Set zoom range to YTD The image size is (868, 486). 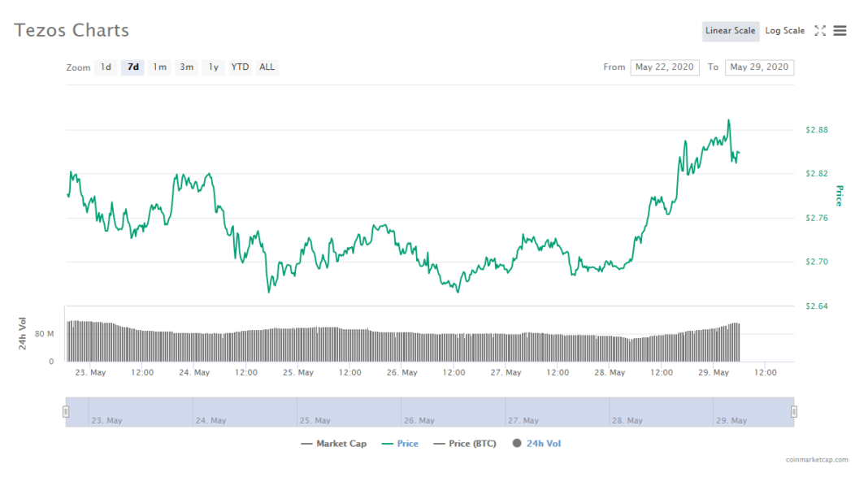[x=240, y=67]
